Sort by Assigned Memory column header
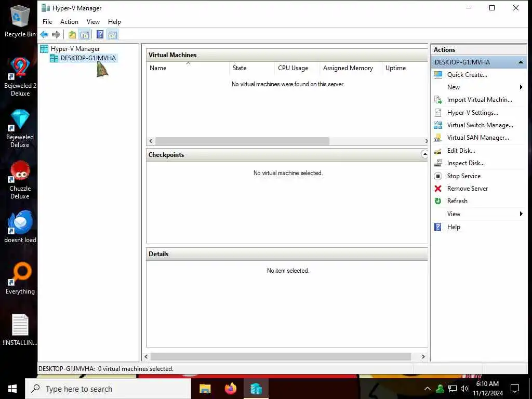The height and width of the screenshot is (399, 532). [x=351, y=68]
